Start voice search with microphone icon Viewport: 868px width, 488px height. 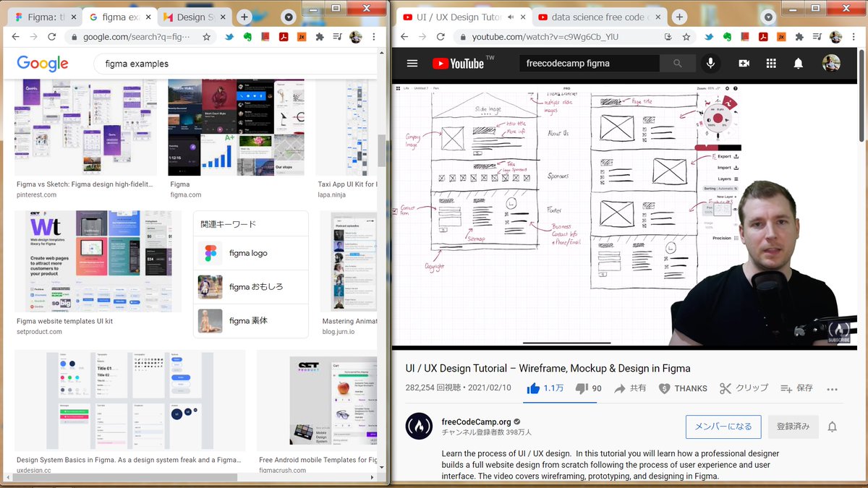click(x=710, y=64)
